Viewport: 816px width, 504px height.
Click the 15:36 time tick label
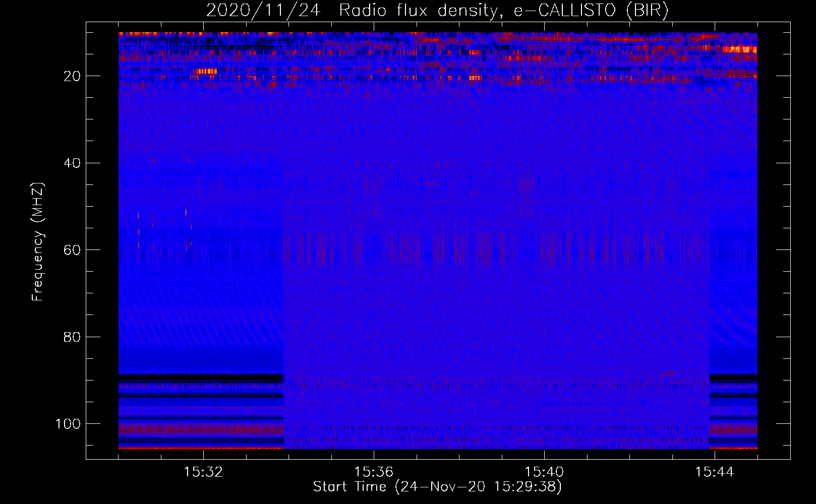click(374, 472)
